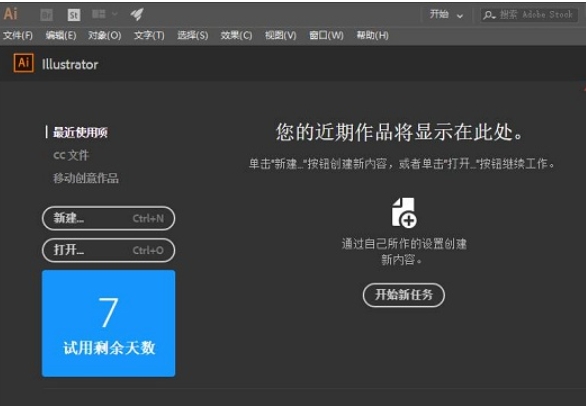The width and height of the screenshot is (586, 406).
Task: Select the CC 文件 tab
Action: pyautogui.click(x=71, y=155)
